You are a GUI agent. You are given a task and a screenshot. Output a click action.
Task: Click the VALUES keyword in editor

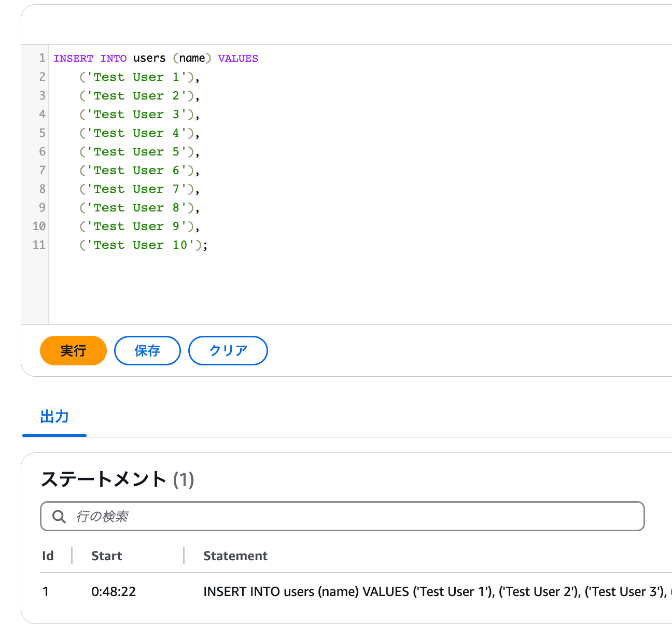pos(238,58)
